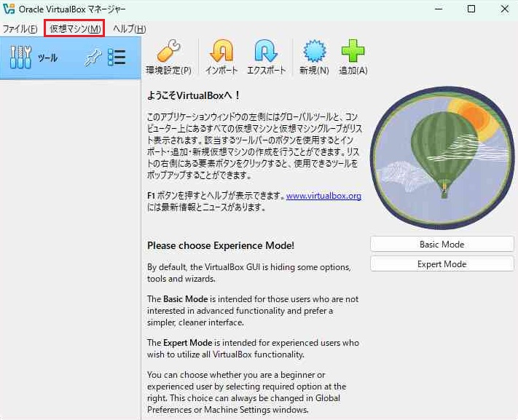
Task: Open the 仮想マシン(M) menu
Action: pyautogui.click(x=74, y=28)
